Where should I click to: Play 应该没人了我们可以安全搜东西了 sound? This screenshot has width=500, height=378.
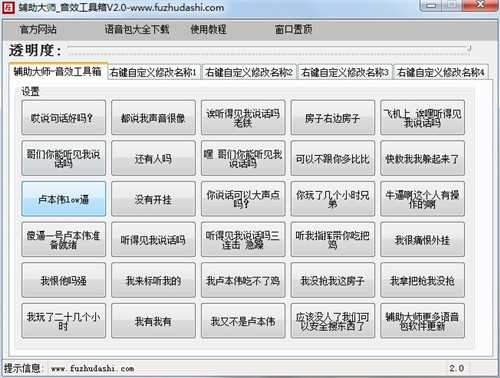(x=333, y=321)
